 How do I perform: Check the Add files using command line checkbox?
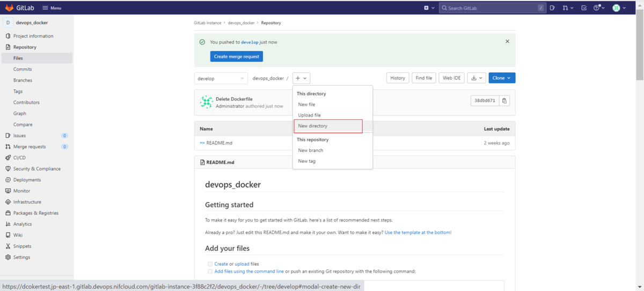coord(210,272)
